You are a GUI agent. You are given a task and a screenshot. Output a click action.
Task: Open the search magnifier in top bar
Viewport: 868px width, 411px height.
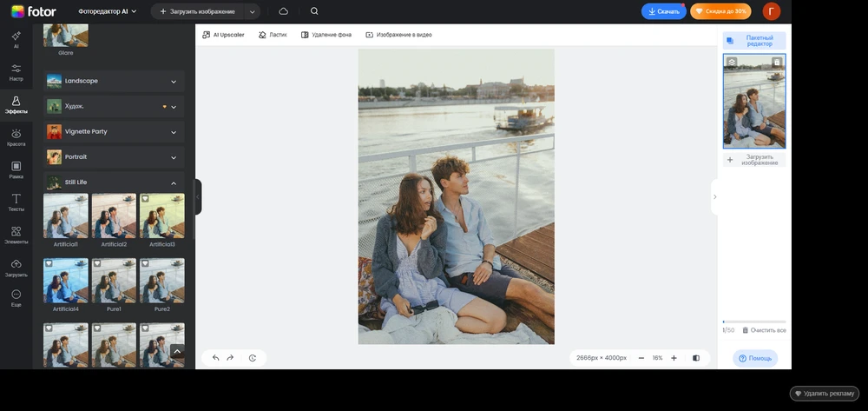(314, 11)
